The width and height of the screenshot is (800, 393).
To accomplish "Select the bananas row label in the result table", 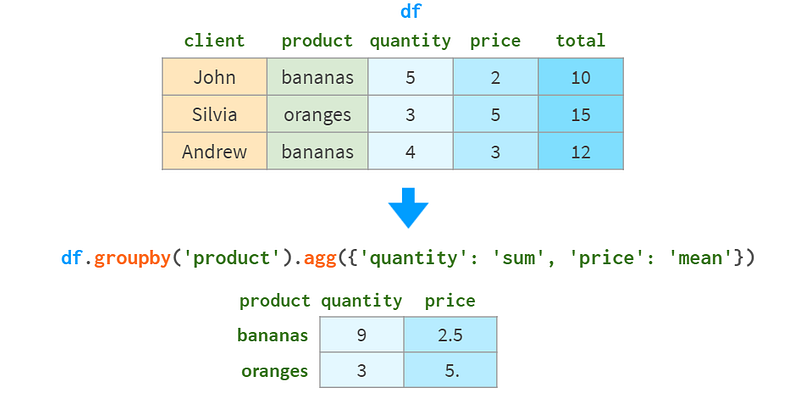I will pyautogui.click(x=273, y=335).
